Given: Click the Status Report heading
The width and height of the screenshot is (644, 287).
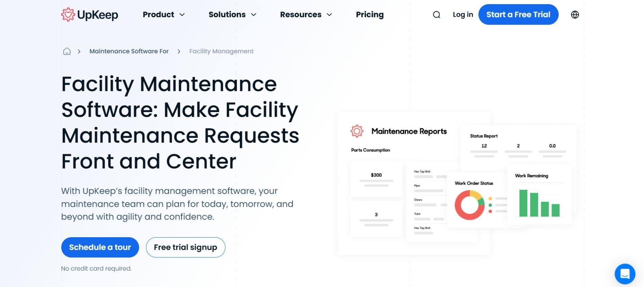Looking at the screenshot, I should click(x=484, y=136).
